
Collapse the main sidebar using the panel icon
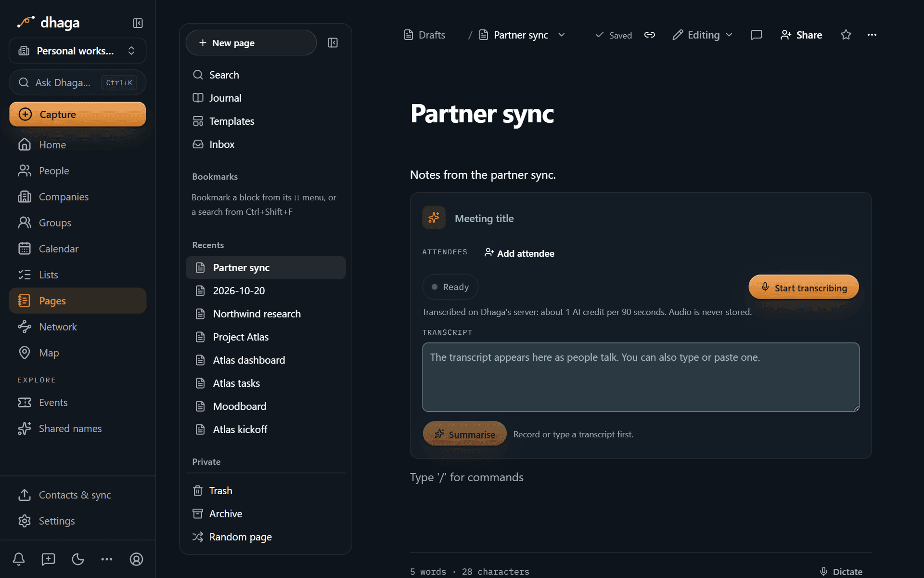point(138,23)
